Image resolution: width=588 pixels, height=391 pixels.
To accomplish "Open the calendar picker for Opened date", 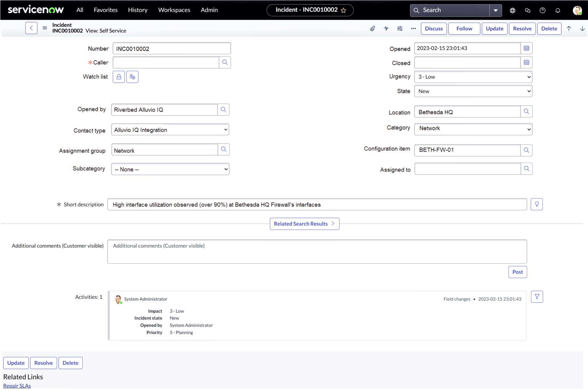I will point(526,48).
